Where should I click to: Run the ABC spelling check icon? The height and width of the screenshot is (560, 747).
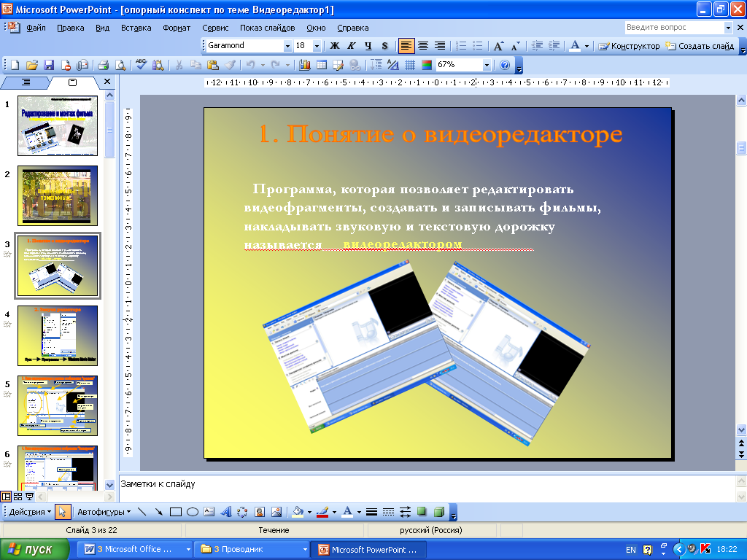click(141, 64)
